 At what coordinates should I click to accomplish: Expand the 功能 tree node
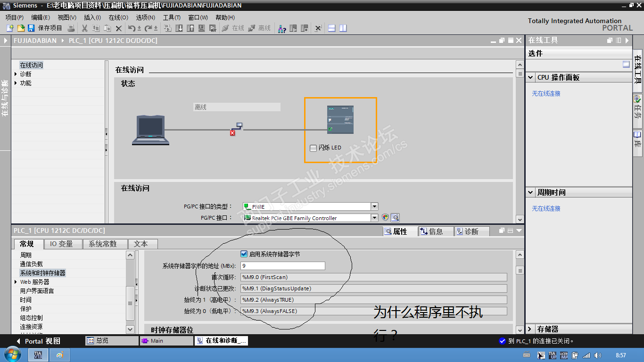click(16, 83)
